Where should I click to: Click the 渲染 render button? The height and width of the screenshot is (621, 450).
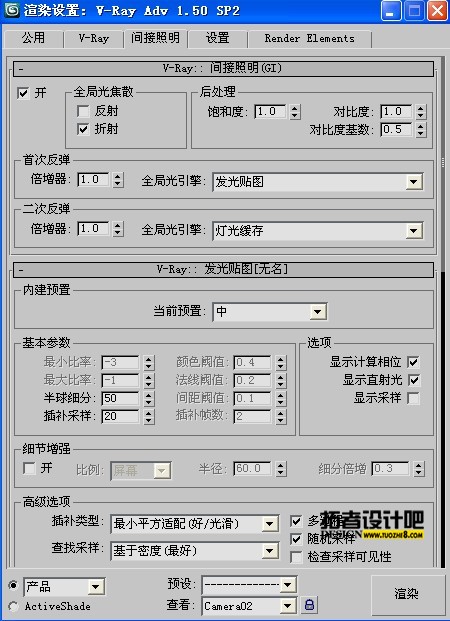tap(406, 594)
